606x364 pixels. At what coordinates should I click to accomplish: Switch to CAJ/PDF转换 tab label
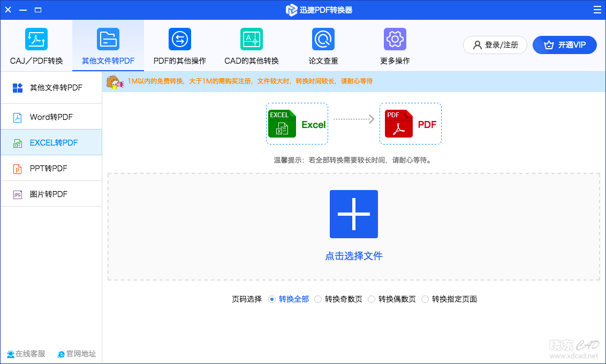(36, 61)
